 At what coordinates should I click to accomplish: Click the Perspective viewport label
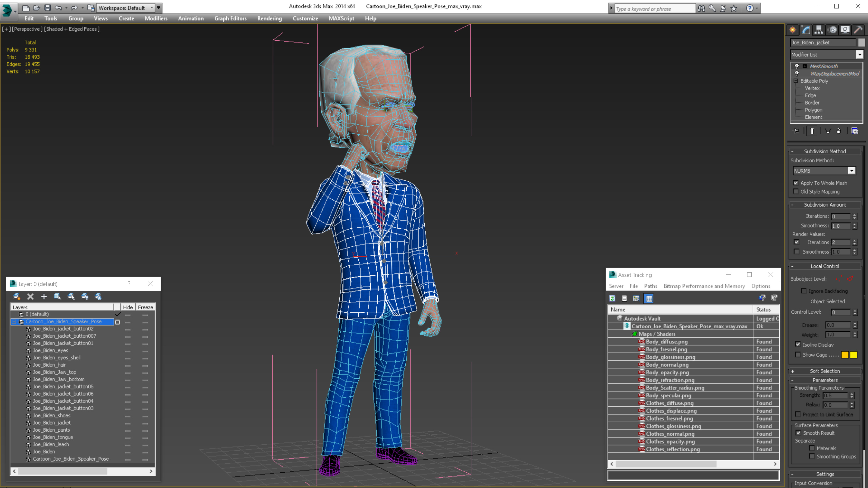point(27,29)
